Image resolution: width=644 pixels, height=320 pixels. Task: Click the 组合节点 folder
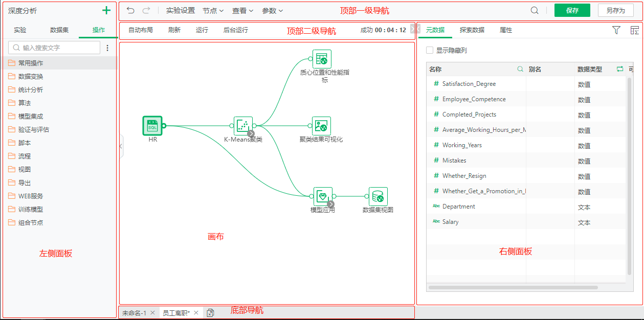coord(59,222)
